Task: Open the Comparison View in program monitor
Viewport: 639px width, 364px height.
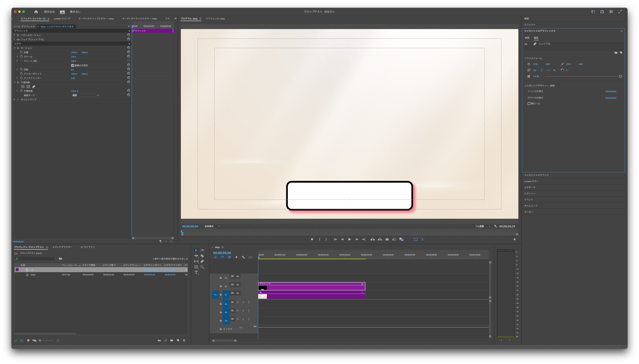Action: [394, 239]
